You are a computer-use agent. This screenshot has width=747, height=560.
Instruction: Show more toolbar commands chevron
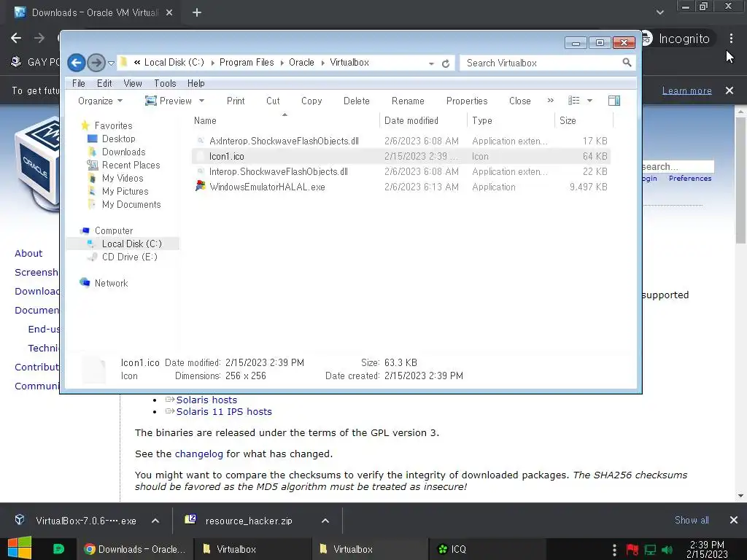pyautogui.click(x=551, y=101)
